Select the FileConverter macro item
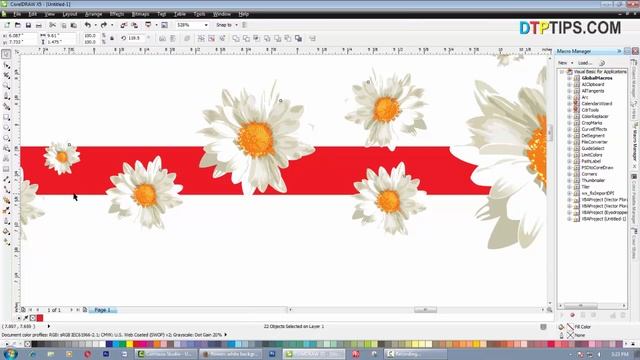 594,142
